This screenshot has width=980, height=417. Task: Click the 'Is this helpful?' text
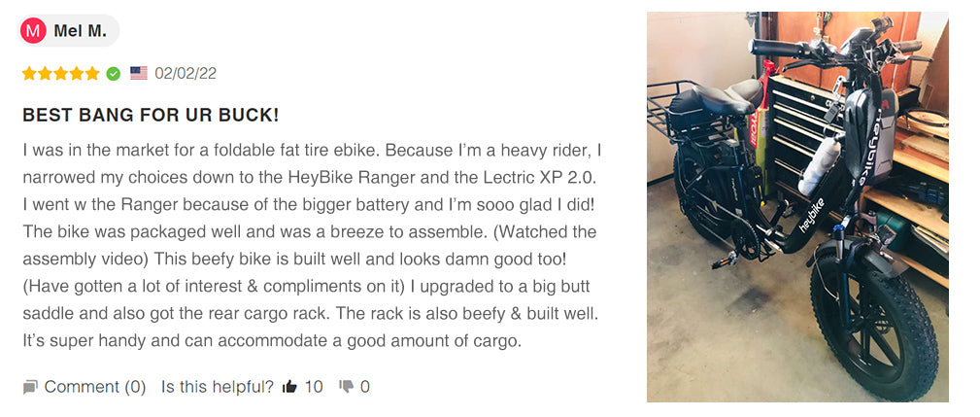218,387
